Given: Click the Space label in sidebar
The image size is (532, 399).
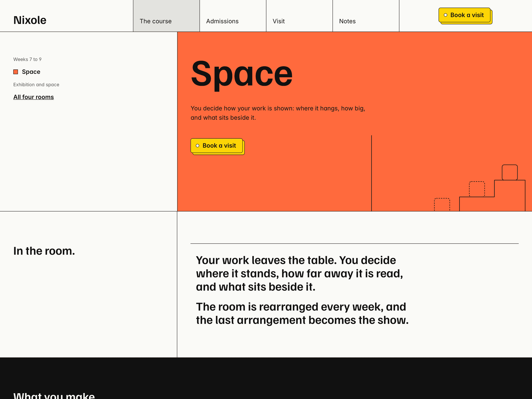Looking at the screenshot, I should point(31,72).
